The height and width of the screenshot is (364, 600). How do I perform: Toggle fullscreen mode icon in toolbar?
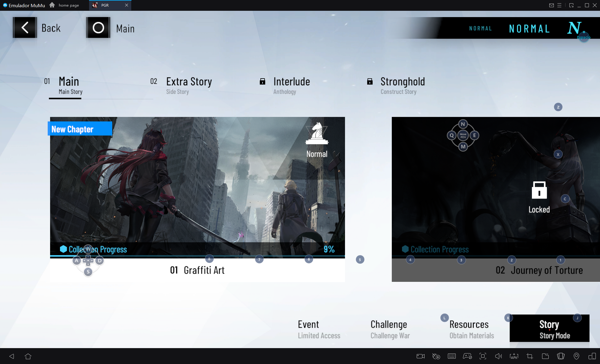click(483, 356)
